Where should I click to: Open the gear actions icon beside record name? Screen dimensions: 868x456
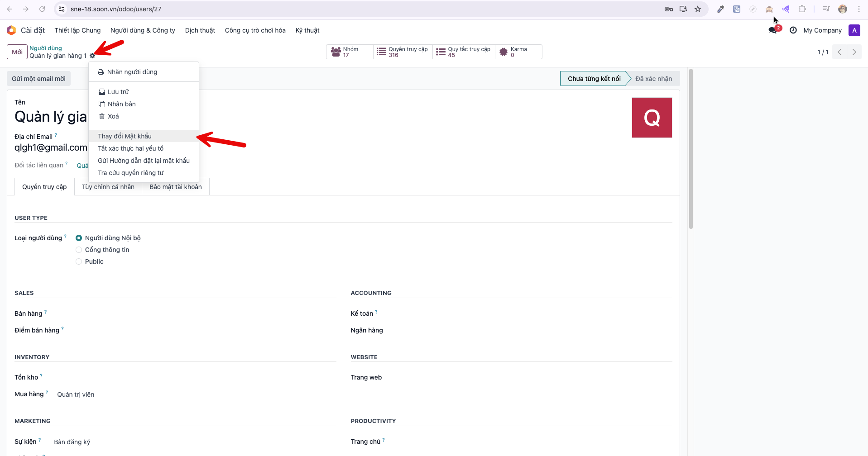coord(92,56)
